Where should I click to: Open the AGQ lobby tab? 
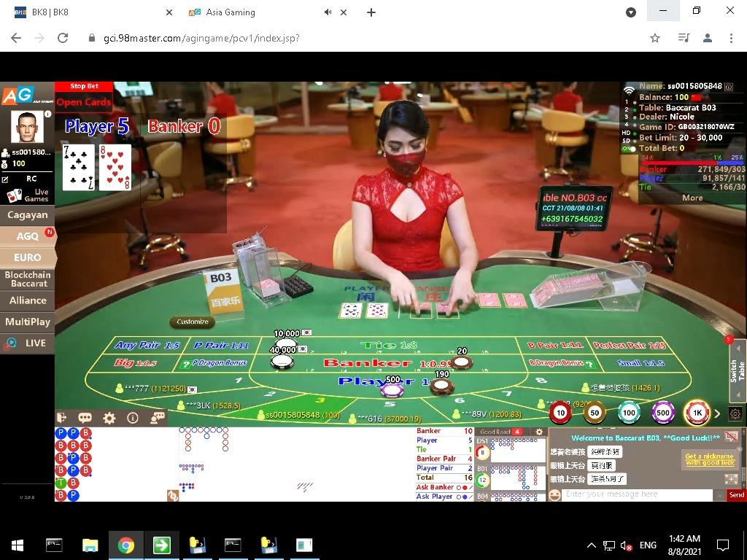[27, 236]
